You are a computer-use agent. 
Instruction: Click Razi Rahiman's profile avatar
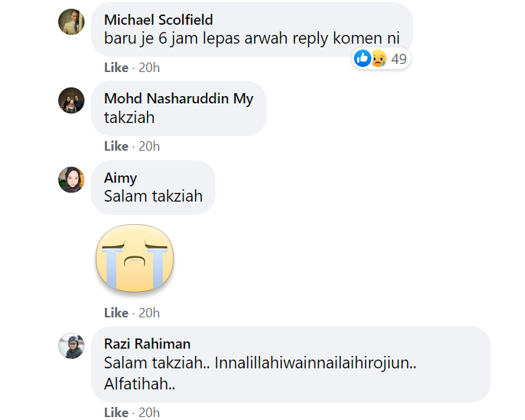point(71,346)
